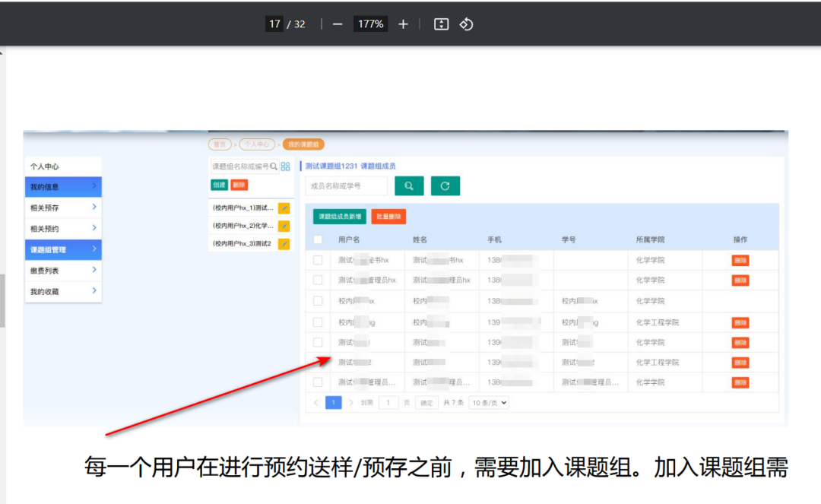
Task: Delete the member row ending 理员hx
Action: click(740, 280)
